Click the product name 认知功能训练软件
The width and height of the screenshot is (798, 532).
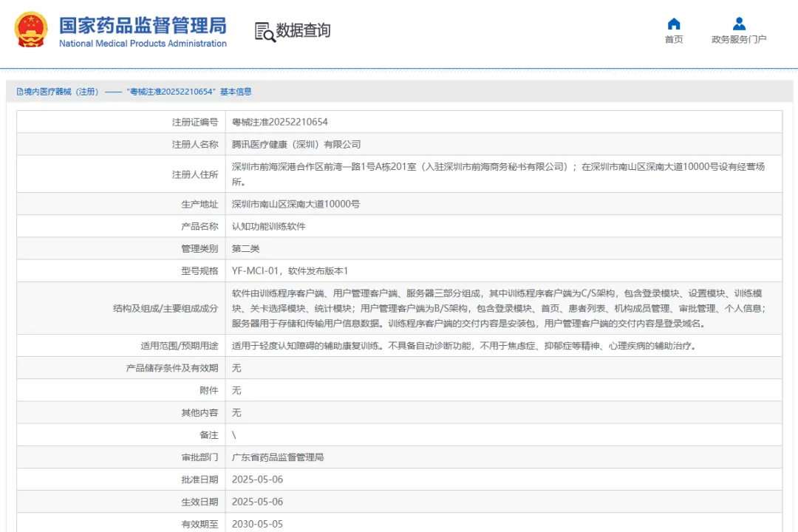[268, 226]
